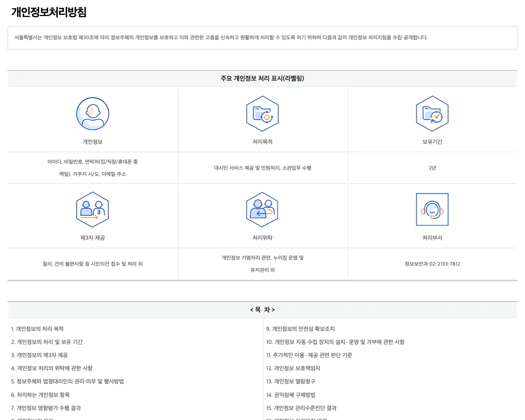Open contents item 12. 개인정보 보호책임자
Image resolution: width=525 pixels, height=420 pixels.
point(293,368)
